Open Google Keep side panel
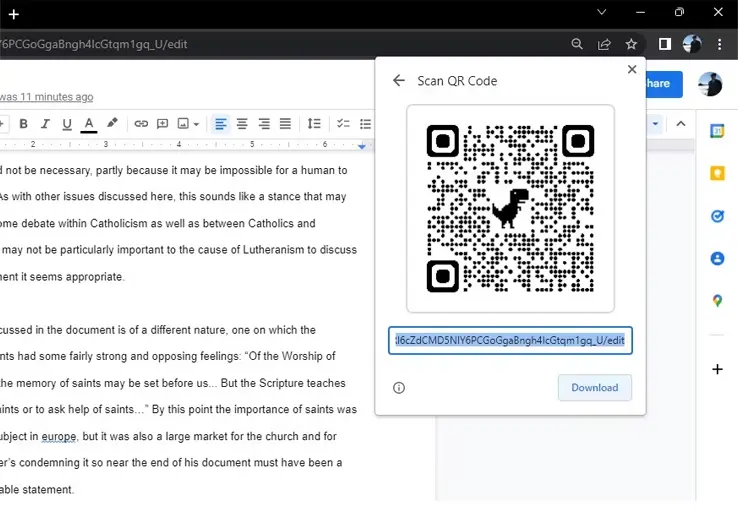Screen dimensions: 738x532 pyautogui.click(x=717, y=173)
